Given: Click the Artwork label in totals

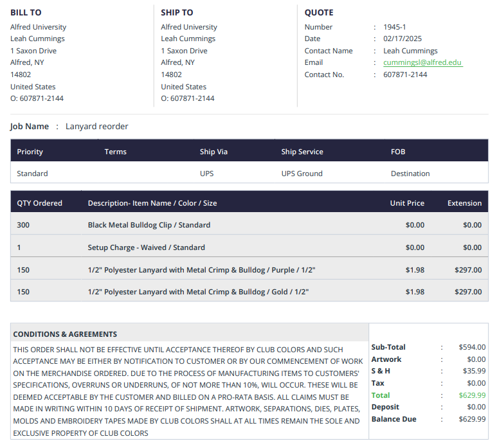Looking at the screenshot, I should coord(386,359).
